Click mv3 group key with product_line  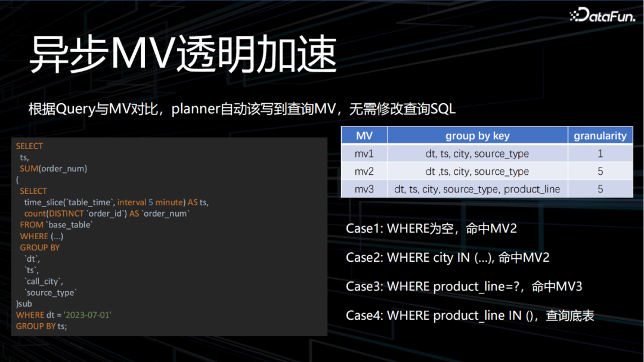(477, 189)
